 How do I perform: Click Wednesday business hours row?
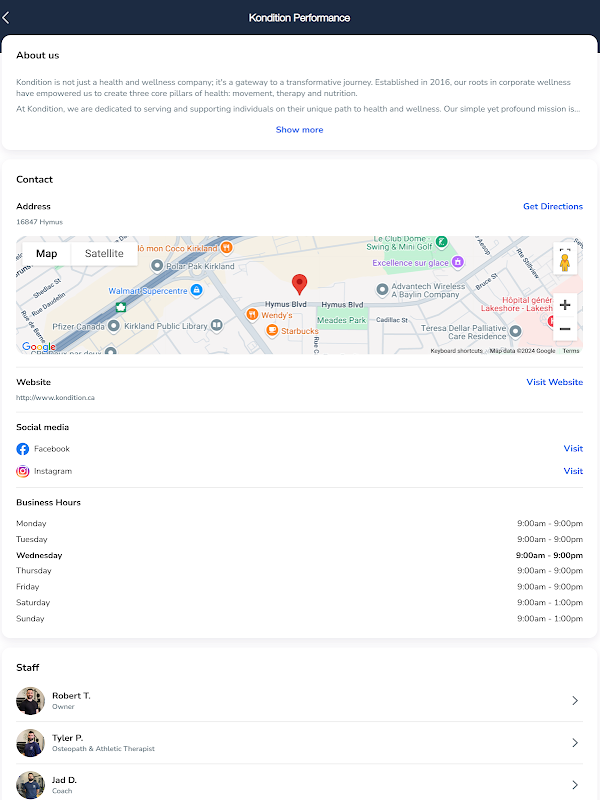click(299, 555)
